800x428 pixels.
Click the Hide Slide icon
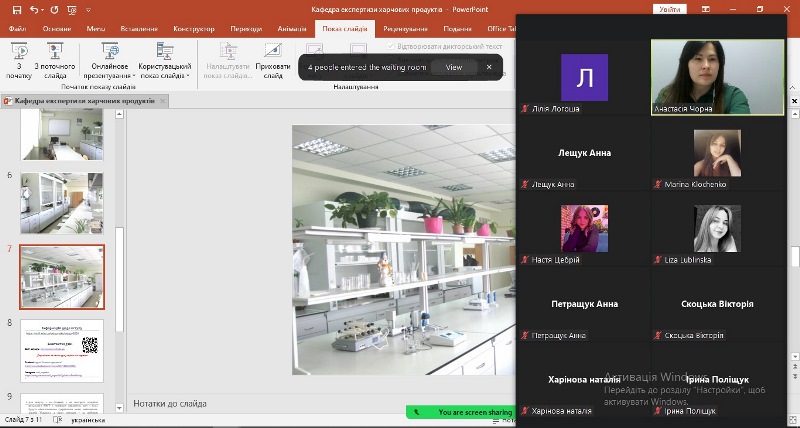(273, 52)
